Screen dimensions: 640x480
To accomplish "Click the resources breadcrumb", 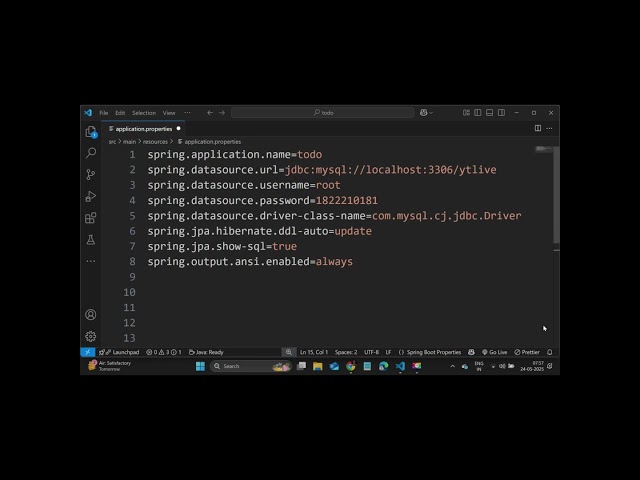I will pyautogui.click(x=155, y=142).
